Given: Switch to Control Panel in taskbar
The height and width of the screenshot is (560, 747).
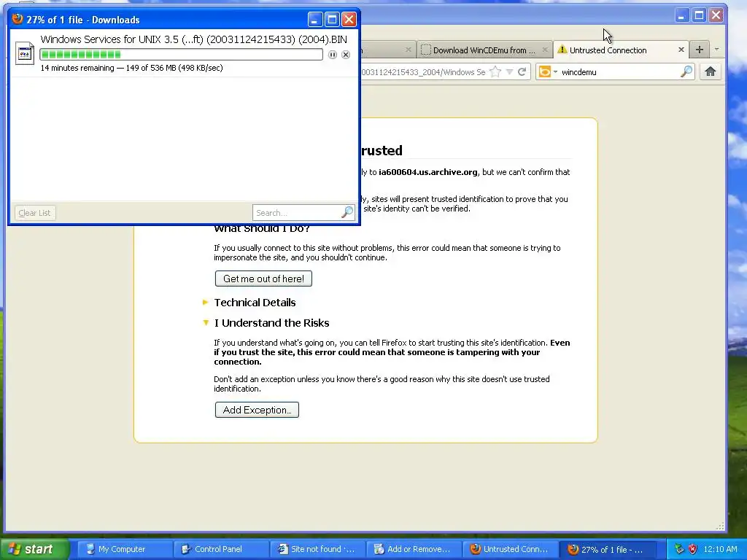Looking at the screenshot, I should [x=221, y=549].
